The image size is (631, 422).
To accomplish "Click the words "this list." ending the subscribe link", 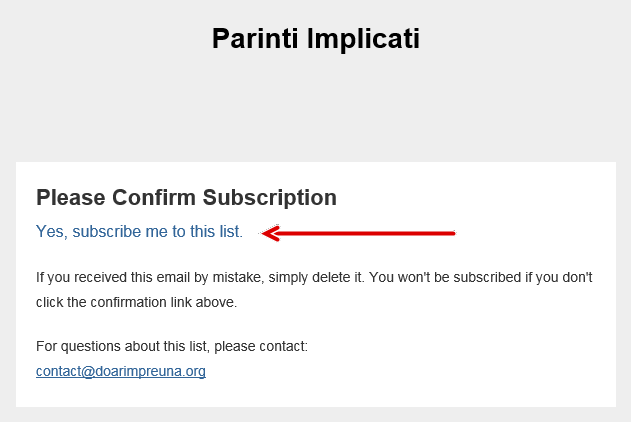I will (x=217, y=232).
